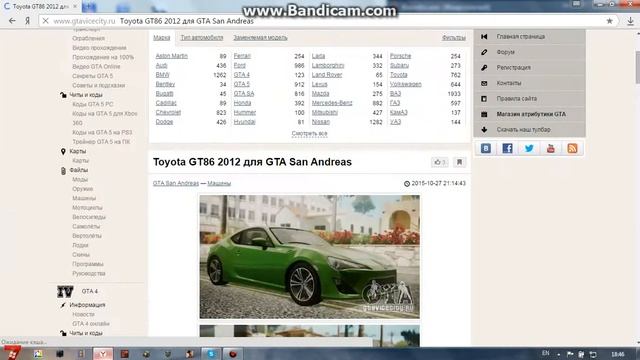Select the Марка filter tab
The image size is (640, 360).
coord(162,38)
